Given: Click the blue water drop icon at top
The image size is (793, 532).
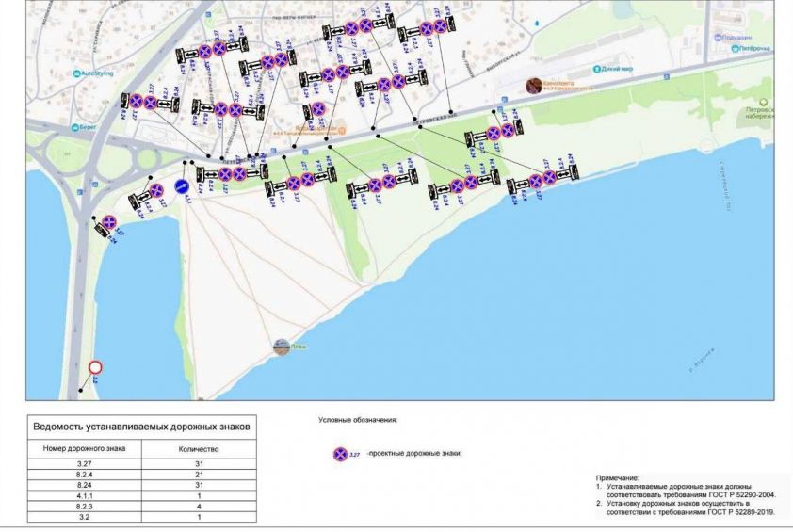Looking at the screenshot, I should [x=535, y=22].
